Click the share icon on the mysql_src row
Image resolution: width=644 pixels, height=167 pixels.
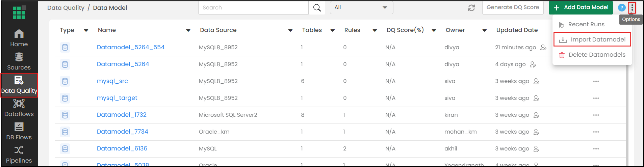coord(536,81)
